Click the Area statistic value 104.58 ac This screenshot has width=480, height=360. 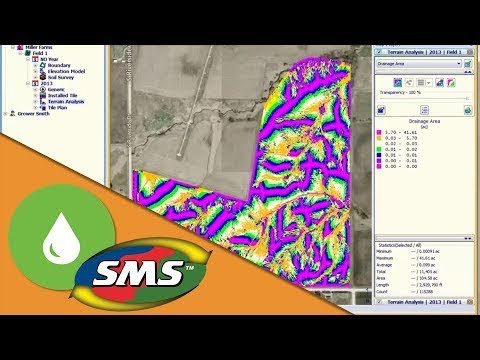[424, 278]
